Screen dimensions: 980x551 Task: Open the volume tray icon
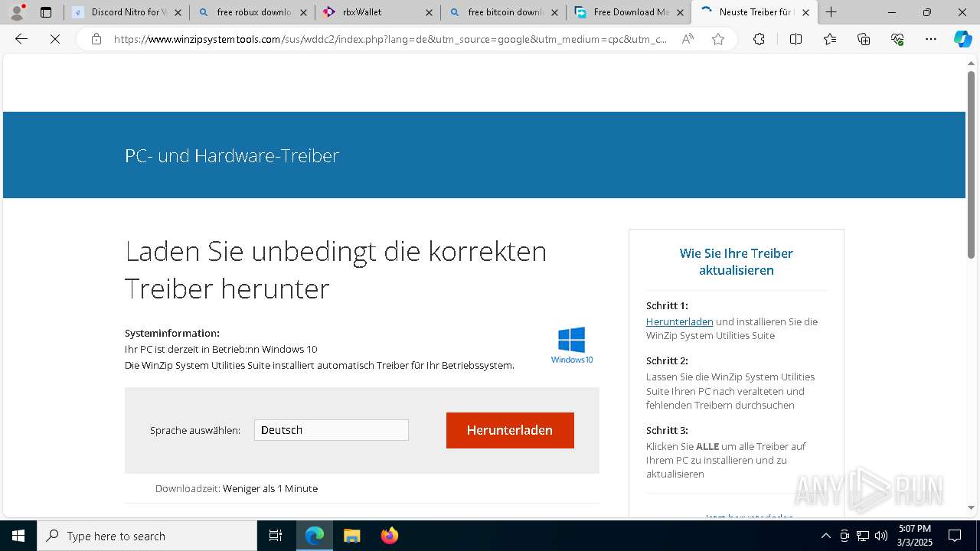tap(881, 536)
